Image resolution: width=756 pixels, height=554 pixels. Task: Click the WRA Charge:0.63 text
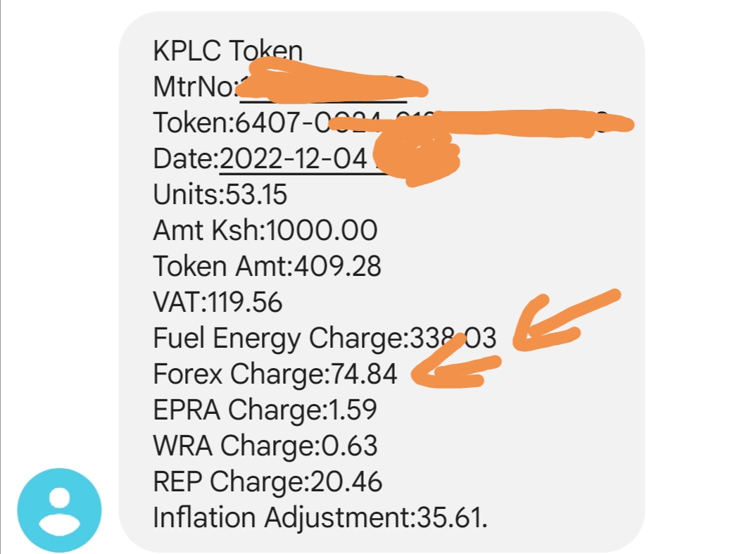click(265, 446)
